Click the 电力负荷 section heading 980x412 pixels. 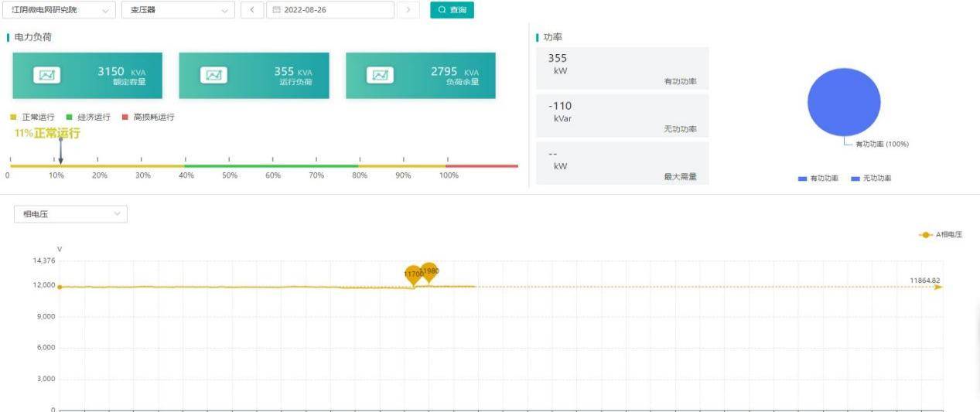click(33, 37)
